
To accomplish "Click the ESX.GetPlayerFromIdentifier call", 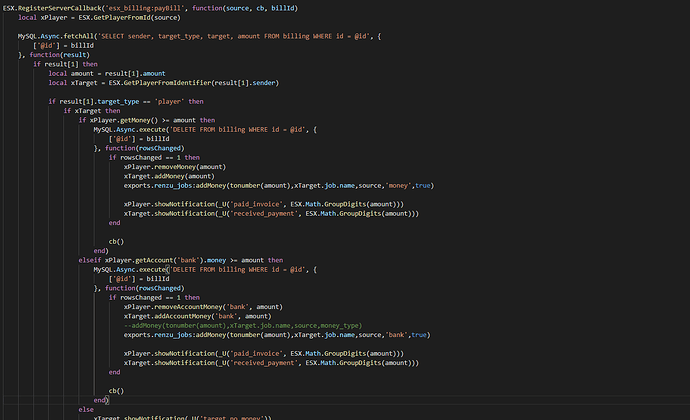I will (x=194, y=83).
